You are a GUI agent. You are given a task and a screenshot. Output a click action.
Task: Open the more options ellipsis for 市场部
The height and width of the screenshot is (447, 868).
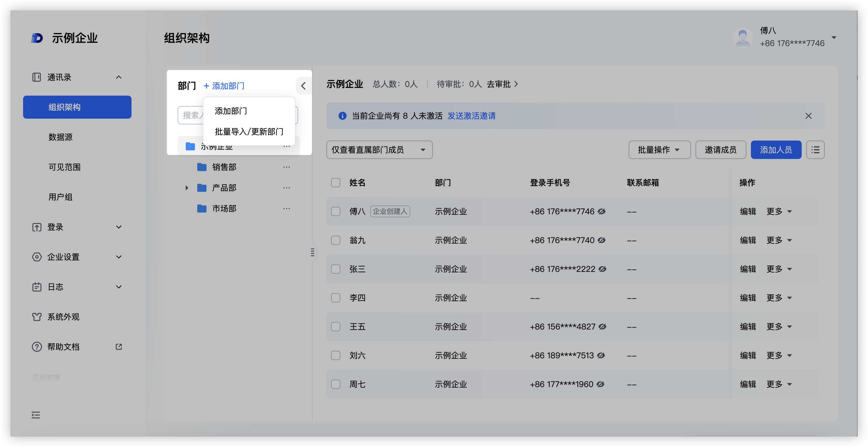(x=286, y=209)
